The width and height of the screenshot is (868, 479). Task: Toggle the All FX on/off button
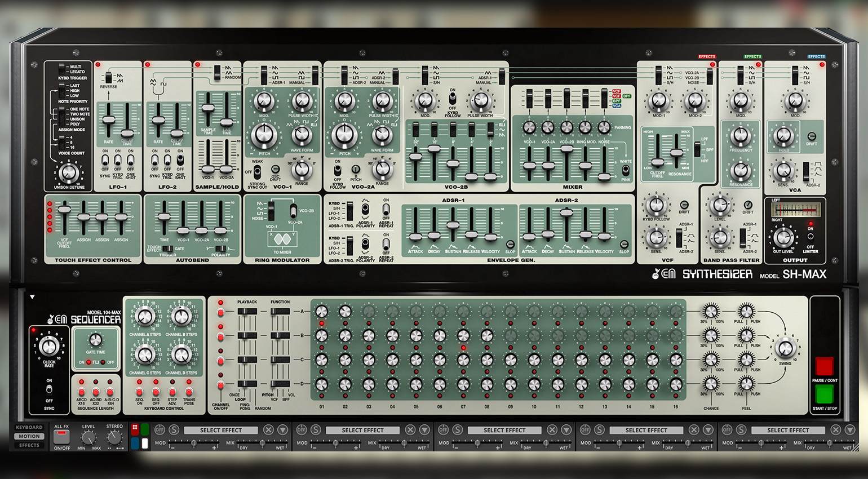click(61, 436)
